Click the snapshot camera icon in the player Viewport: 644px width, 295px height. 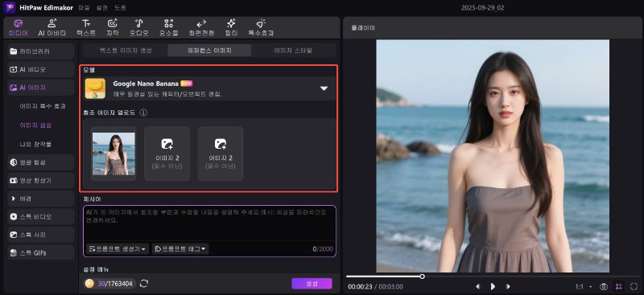click(603, 286)
